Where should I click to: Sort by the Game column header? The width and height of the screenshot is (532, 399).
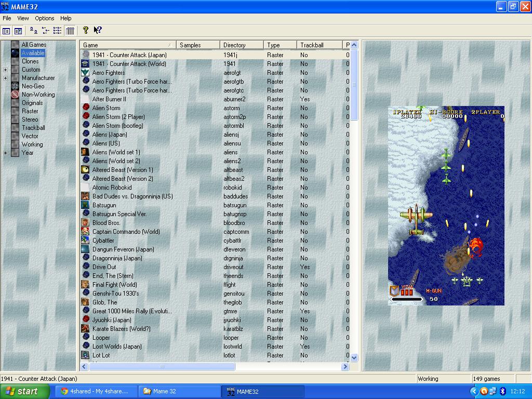[x=128, y=45]
